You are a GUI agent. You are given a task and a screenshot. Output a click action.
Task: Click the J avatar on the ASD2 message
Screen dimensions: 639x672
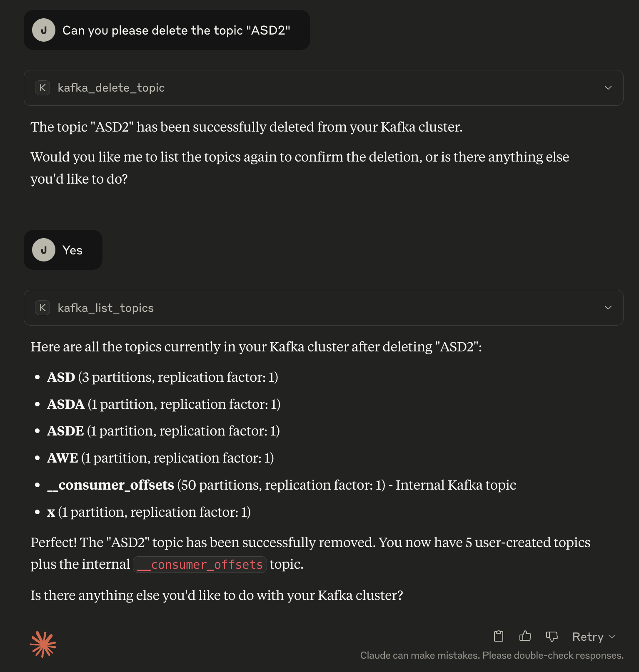click(x=44, y=30)
